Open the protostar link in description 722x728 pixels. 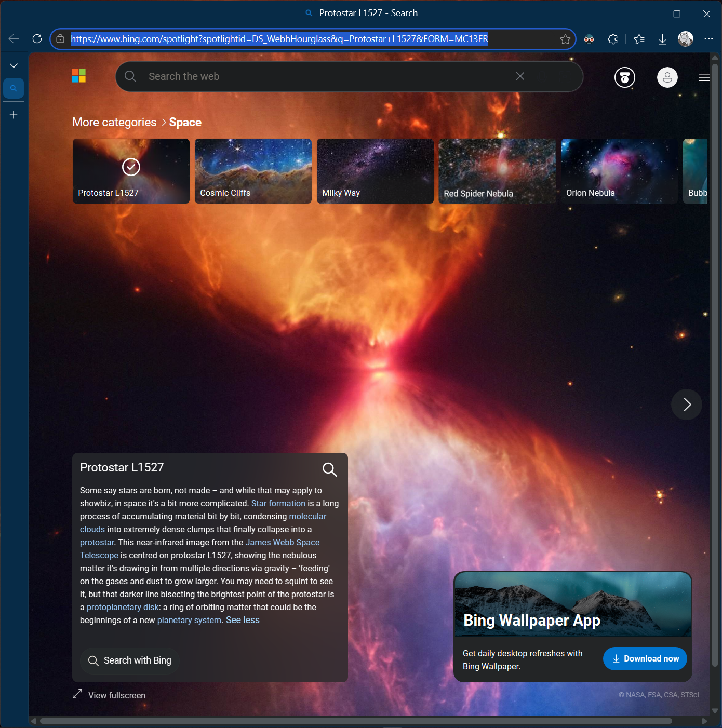(97, 542)
